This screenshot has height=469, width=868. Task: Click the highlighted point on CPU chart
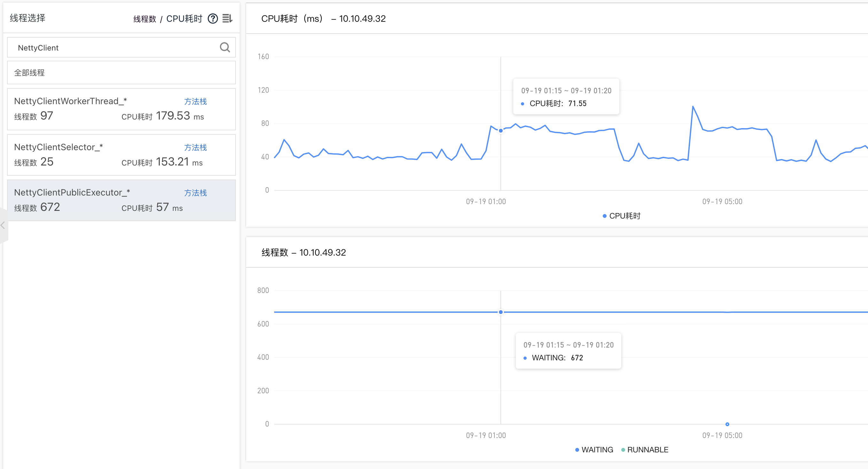point(501,130)
